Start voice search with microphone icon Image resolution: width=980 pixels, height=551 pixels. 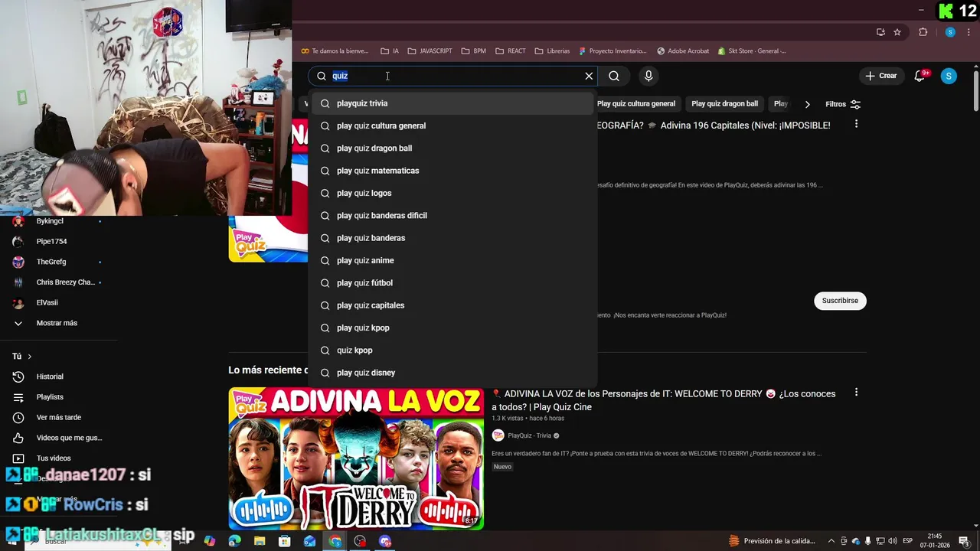tap(648, 76)
